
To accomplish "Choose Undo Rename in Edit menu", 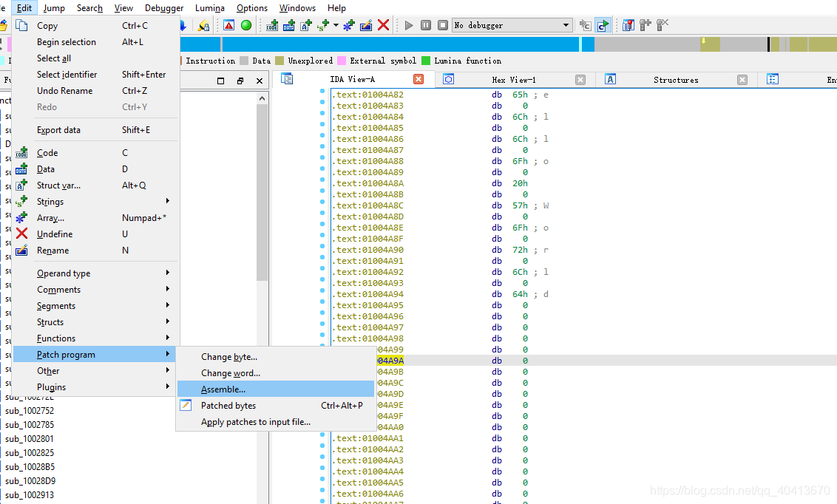I will click(95, 91).
